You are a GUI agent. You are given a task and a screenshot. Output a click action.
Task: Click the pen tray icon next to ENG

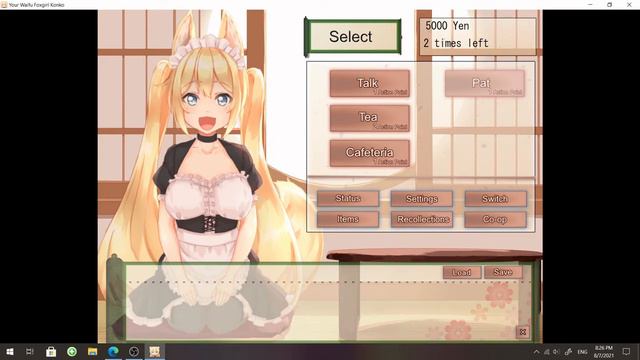point(568,352)
